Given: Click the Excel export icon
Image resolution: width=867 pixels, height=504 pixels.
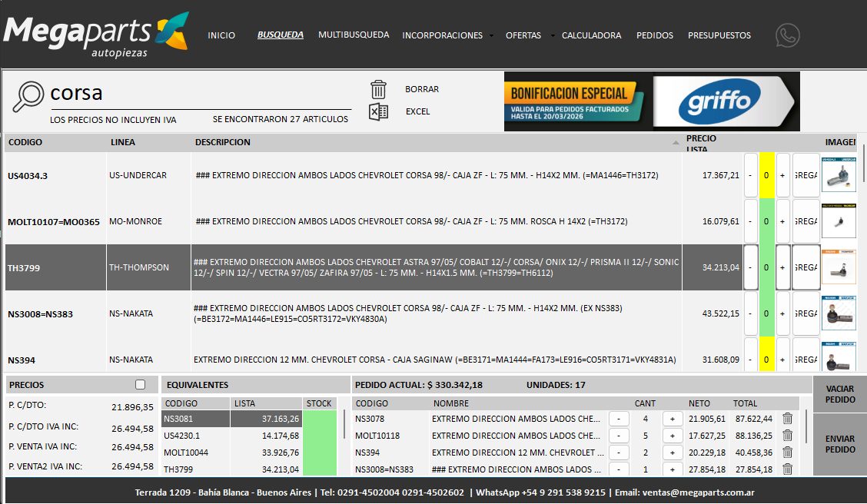Looking at the screenshot, I should [x=378, y=112].
